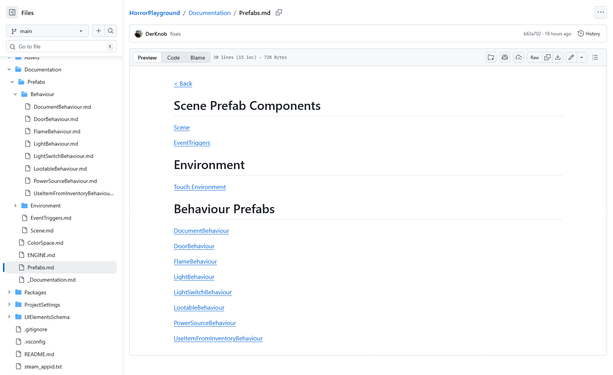Select _Documentation.md in file tree
Screen dimensions: 613x375
(x=51, y=280)
